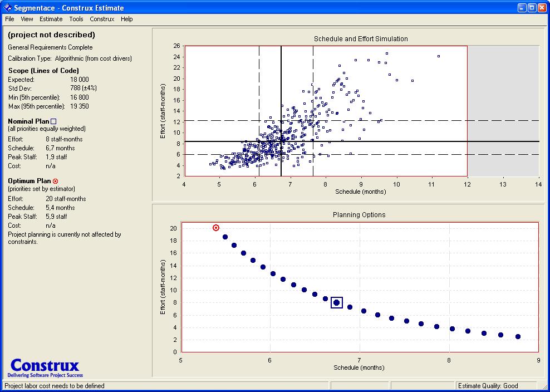Select the Nominal Plan schedule "6,7 months"
Image resolution: width=550 pixels, height=392 pixels.
[60, 148]
